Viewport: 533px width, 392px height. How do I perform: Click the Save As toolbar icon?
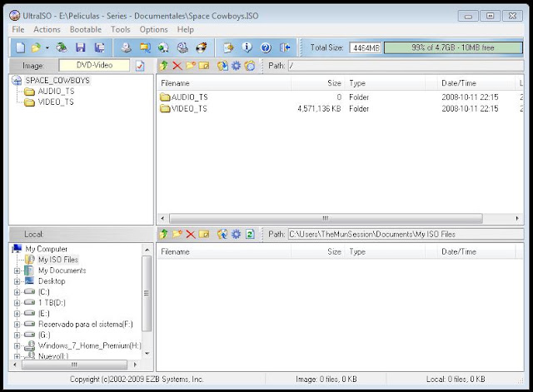click(x=99, y=47)
